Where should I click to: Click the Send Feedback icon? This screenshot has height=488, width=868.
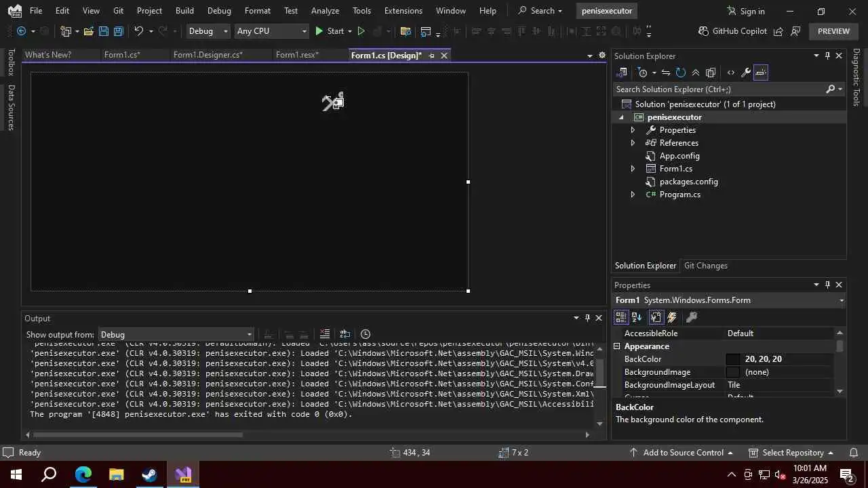pyautogui.click(x=795, y=31)
